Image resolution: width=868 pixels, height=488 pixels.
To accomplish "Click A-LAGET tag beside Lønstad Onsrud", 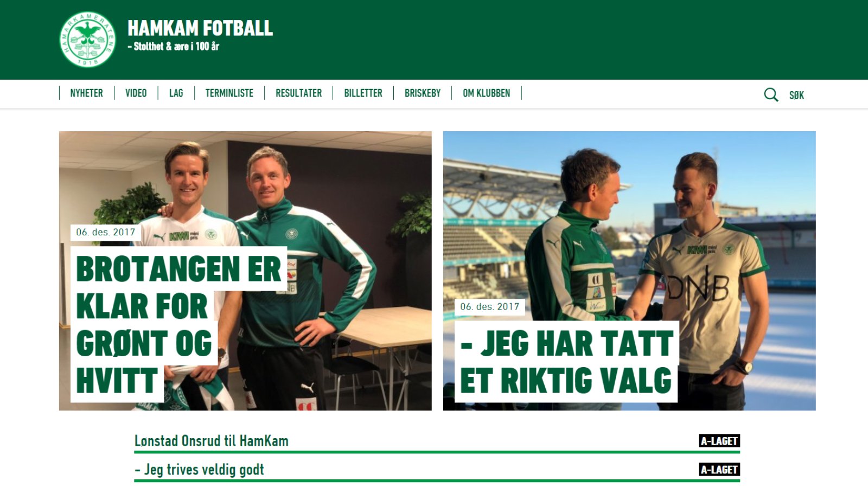I will click(x=719, y=441).
